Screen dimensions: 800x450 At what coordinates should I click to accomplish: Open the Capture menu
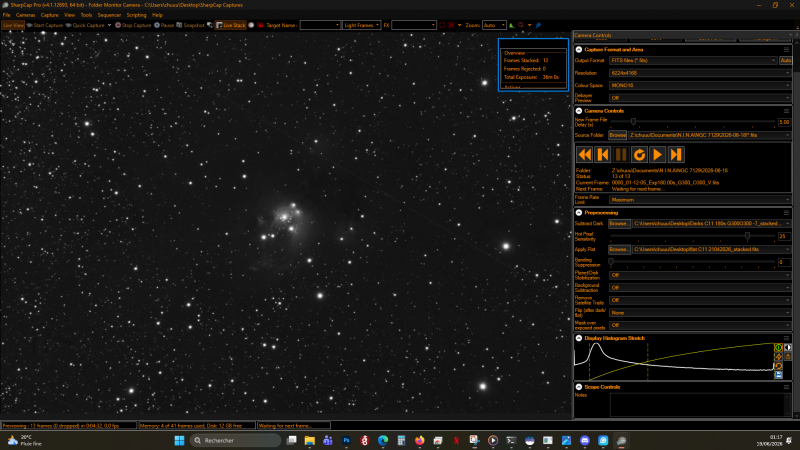(x=49, y=15)
